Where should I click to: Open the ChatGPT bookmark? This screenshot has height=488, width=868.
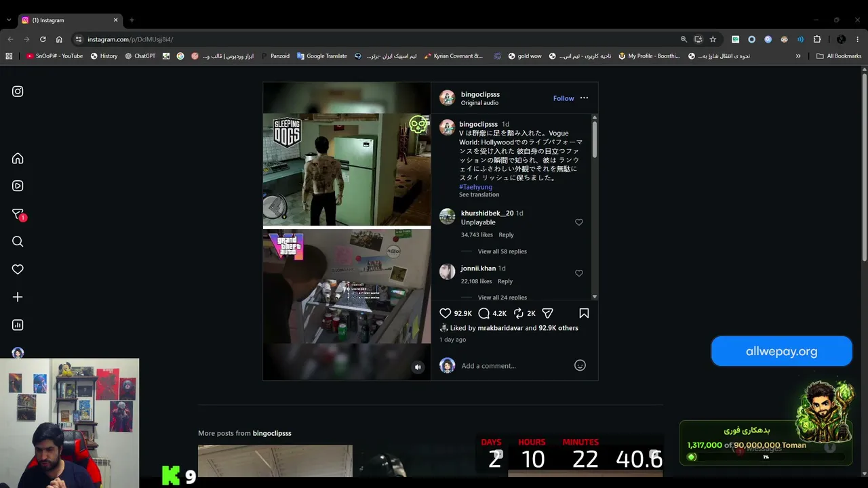point(140,56)
